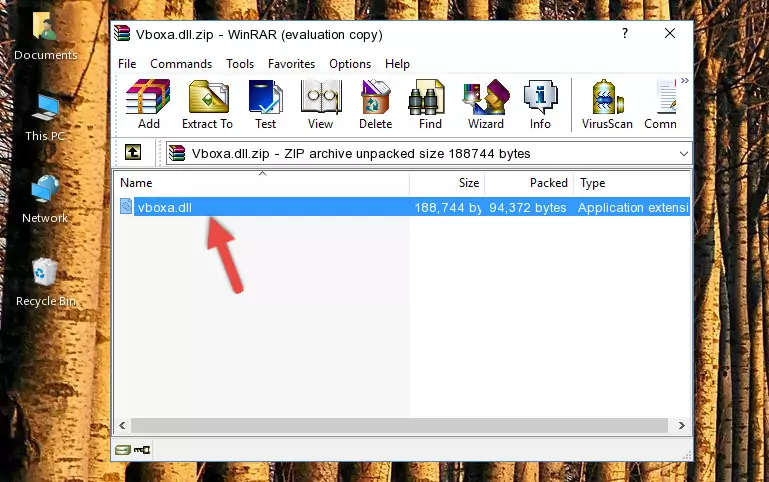
Task: Open the Help menu
Action: point(397,64)
